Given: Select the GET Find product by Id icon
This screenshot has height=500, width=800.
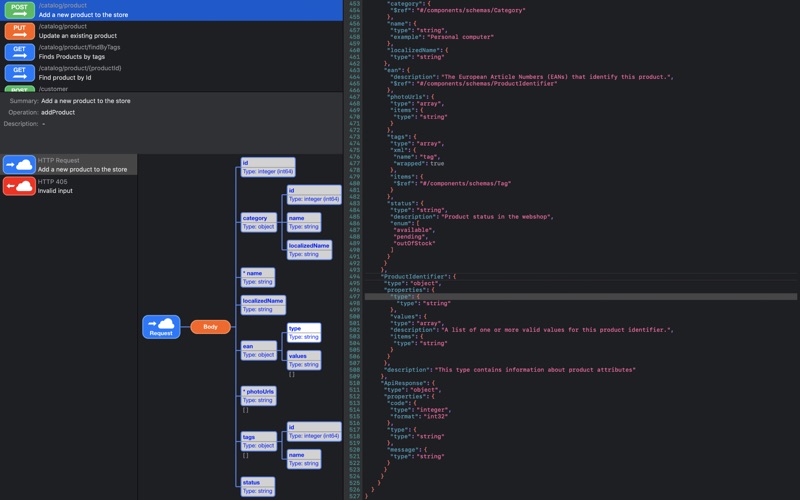Looking at the screenshot, I should click(x=19, y=73).
